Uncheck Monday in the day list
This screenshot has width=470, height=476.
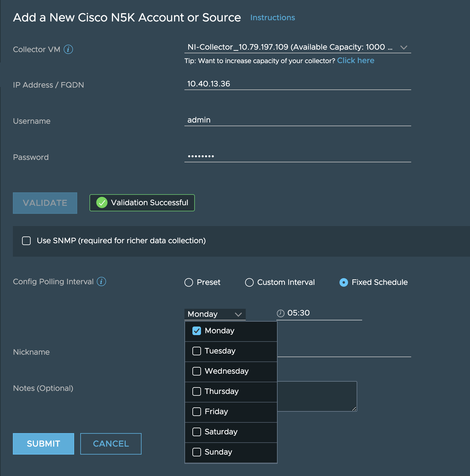coord(197,331)
